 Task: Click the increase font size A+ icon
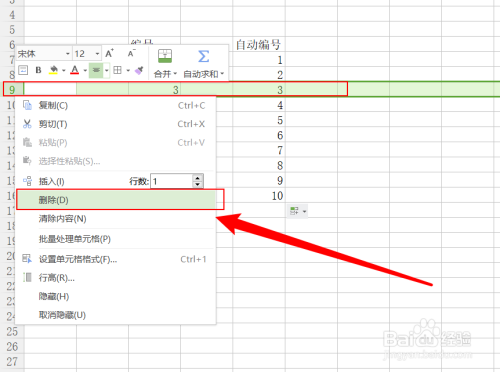(x=109, y=53)
